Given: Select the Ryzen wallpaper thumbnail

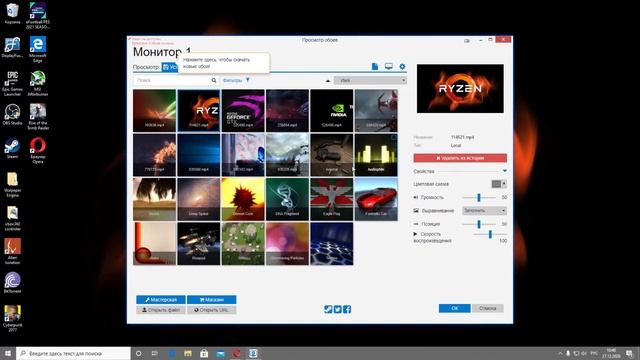Looking at the screenshot, I should (199, 111).
